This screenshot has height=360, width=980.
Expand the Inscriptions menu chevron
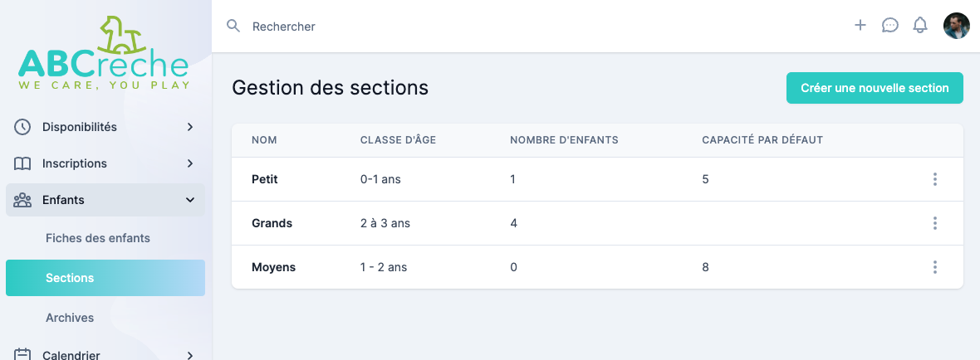(190, 163)
